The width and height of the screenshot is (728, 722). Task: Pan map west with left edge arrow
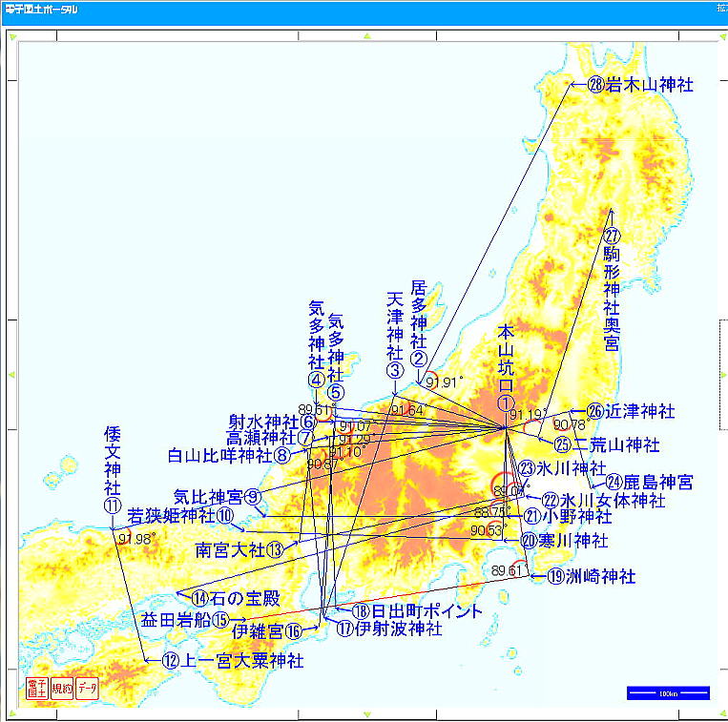11,375
